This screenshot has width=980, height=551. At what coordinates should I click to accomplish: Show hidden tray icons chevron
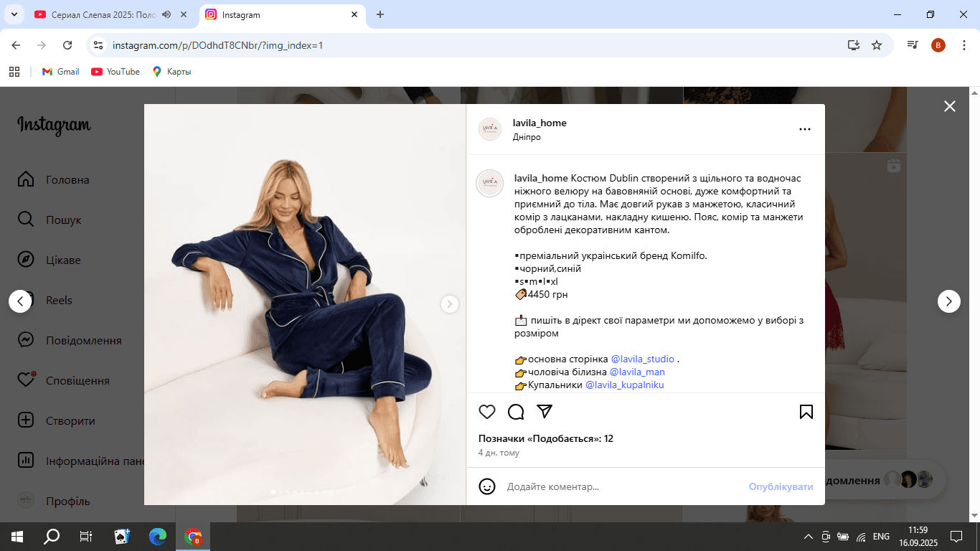tap(809, 537)
